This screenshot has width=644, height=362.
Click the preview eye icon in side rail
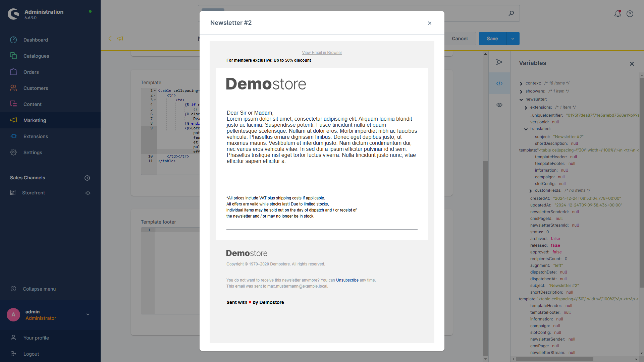[499, 105]
